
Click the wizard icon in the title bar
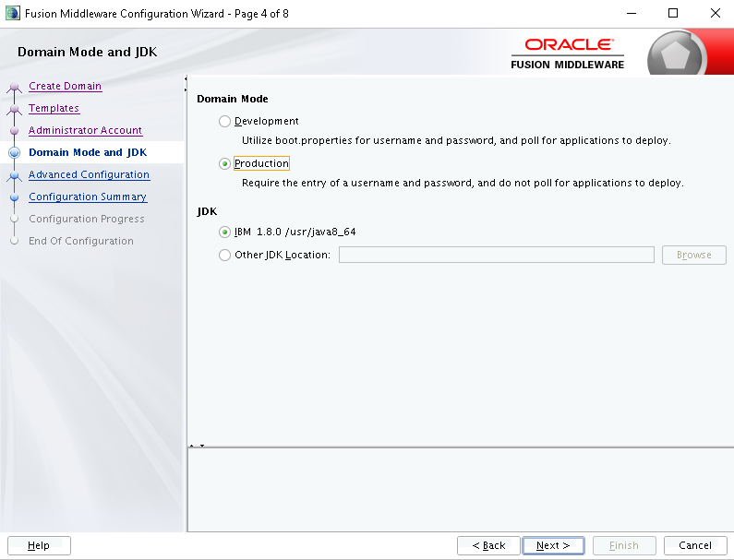pos(13,13)
